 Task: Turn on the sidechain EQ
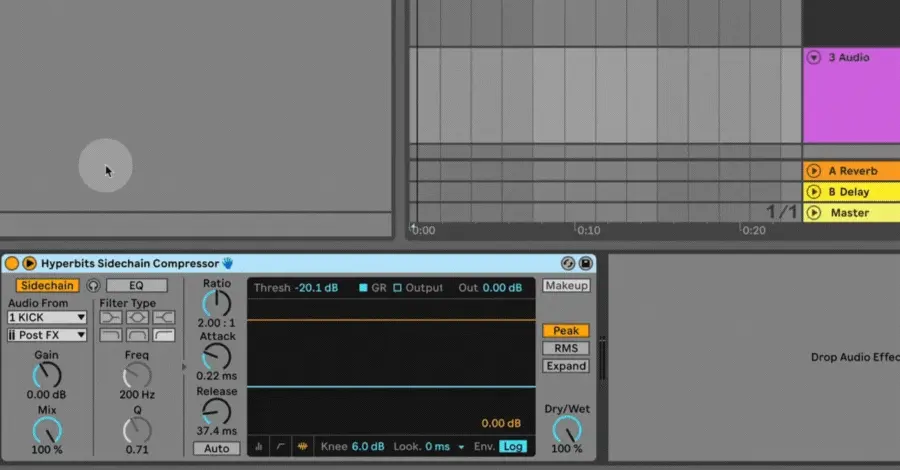pos(137,285)
